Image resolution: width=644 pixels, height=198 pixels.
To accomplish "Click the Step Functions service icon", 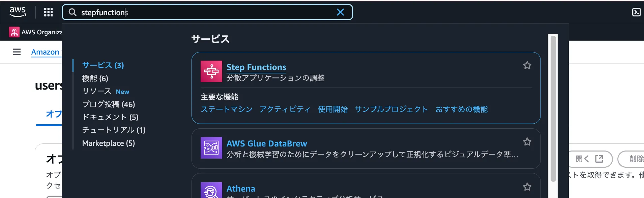I will point(211,71).
